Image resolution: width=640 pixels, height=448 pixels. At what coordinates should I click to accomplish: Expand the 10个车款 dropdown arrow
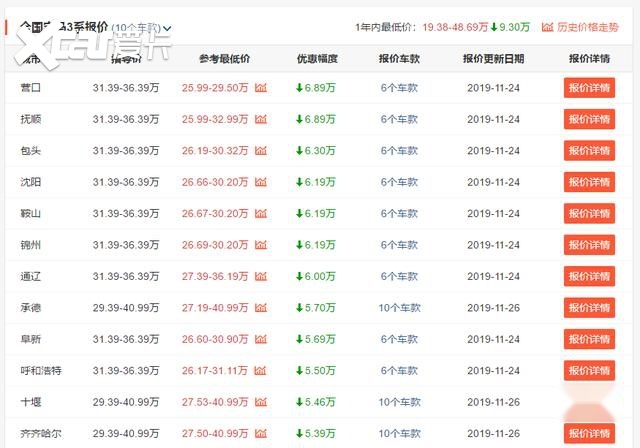coord(167,28)
